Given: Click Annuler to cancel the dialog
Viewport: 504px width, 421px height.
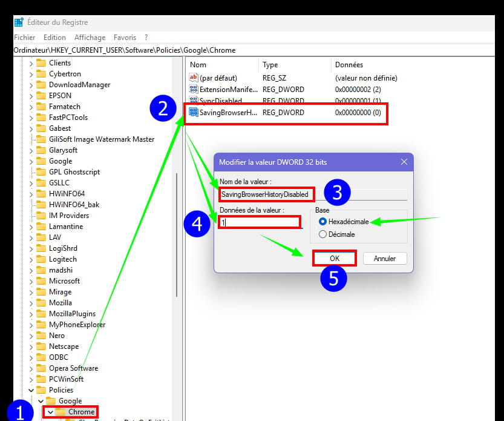Looking at the screenshot, I should (x=385, y=259).
